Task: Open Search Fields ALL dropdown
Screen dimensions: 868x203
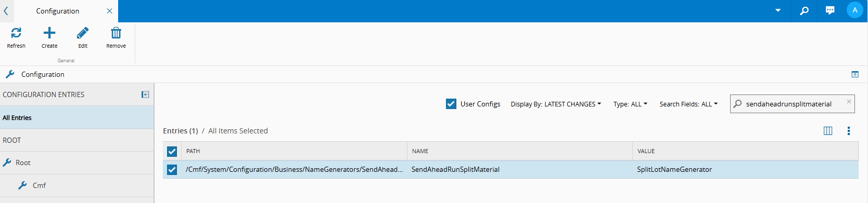Action: 688,104
